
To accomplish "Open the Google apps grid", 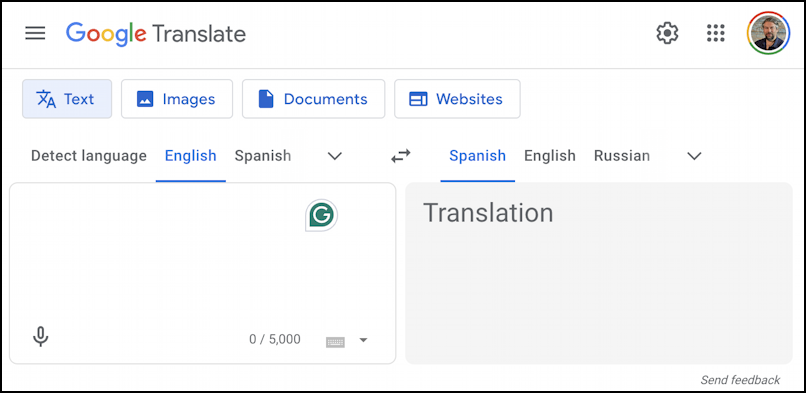I will click(x=716, y=33).
